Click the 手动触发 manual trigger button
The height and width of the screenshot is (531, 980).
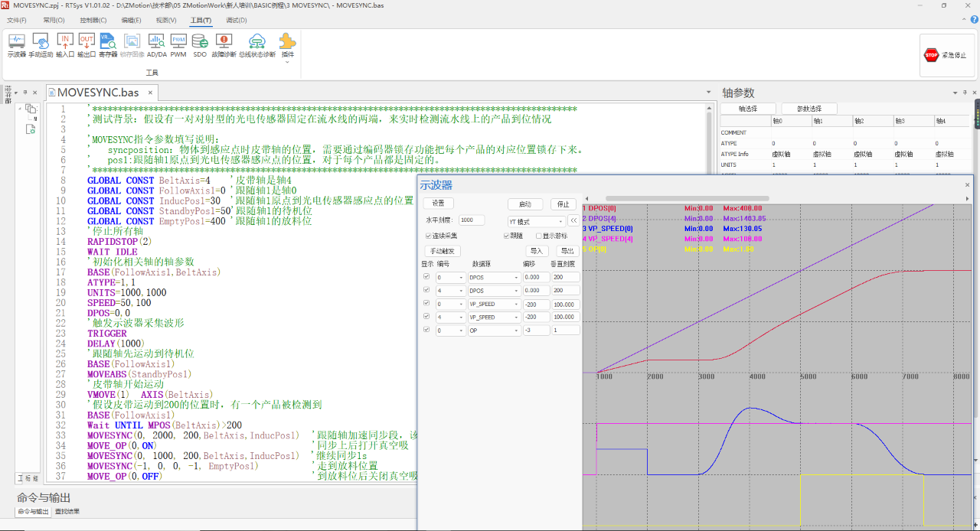(443, 251)
